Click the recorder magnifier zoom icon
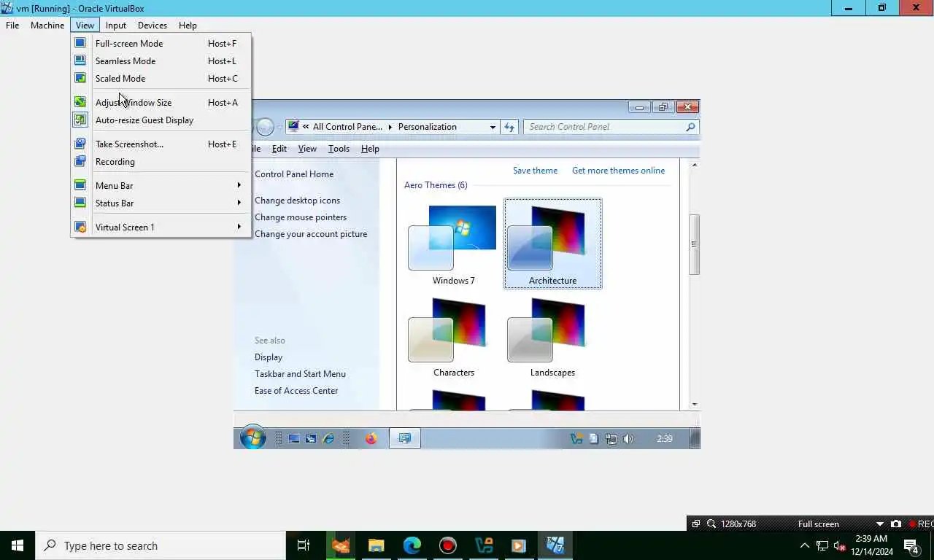The height and width of the screenshot is (560, 934). tap(711, 524)
